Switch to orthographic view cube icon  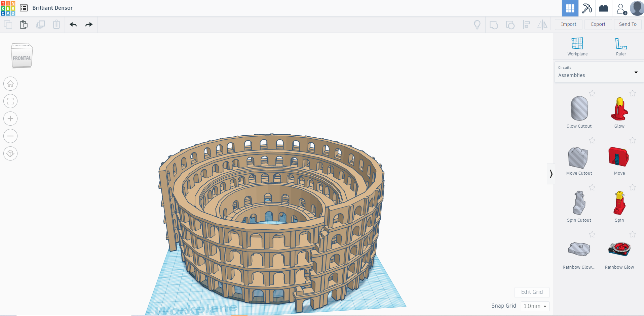coord(10,153)
